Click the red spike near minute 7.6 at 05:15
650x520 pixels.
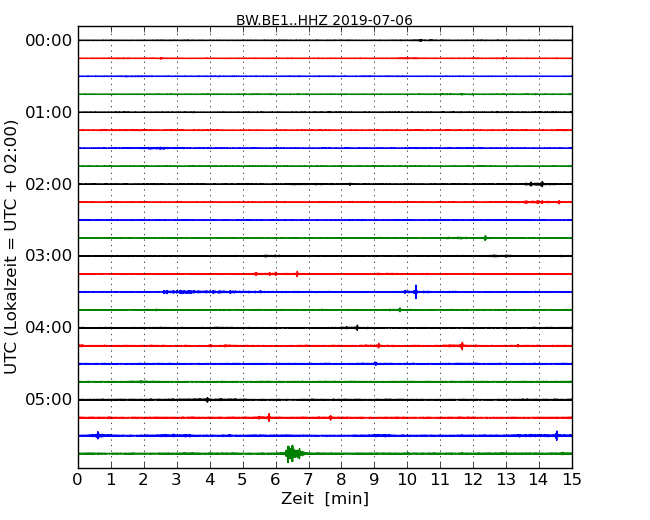click(x=330, y=418)
